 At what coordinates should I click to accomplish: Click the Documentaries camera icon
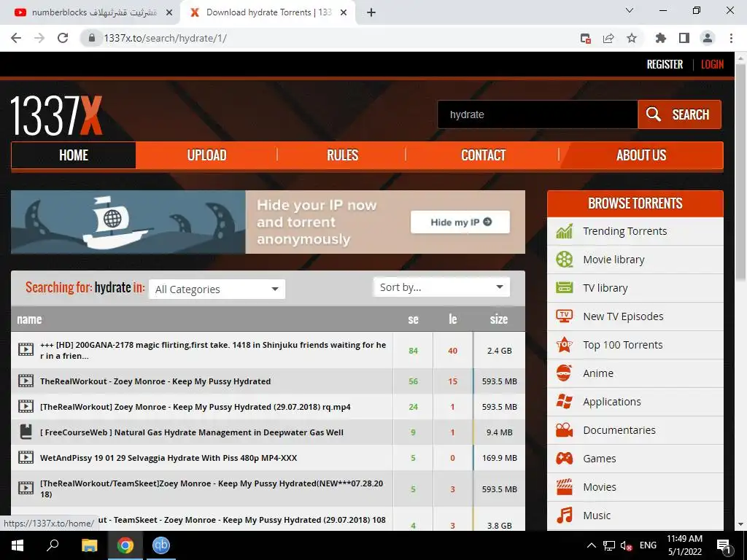565,430
